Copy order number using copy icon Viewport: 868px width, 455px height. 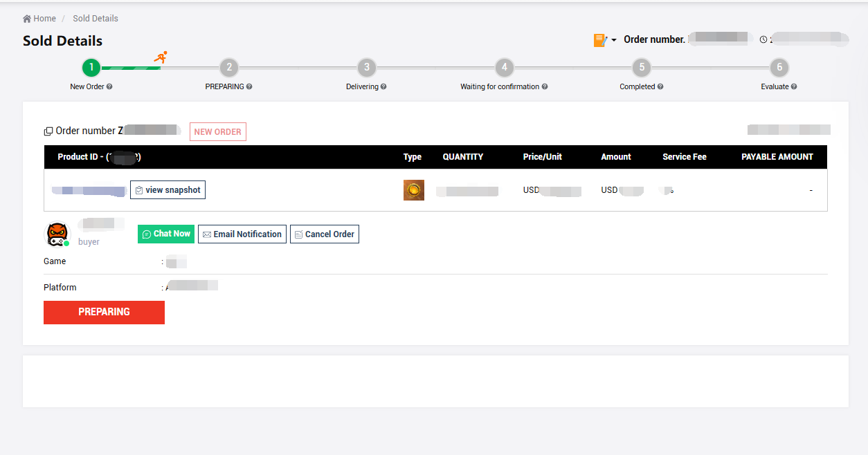[48, 131]
